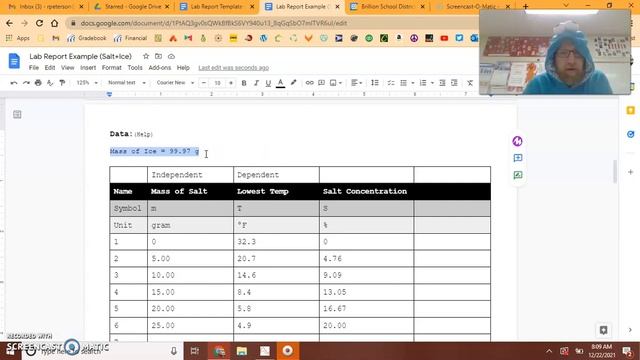Reload the current page

click(x=39, y=23)
